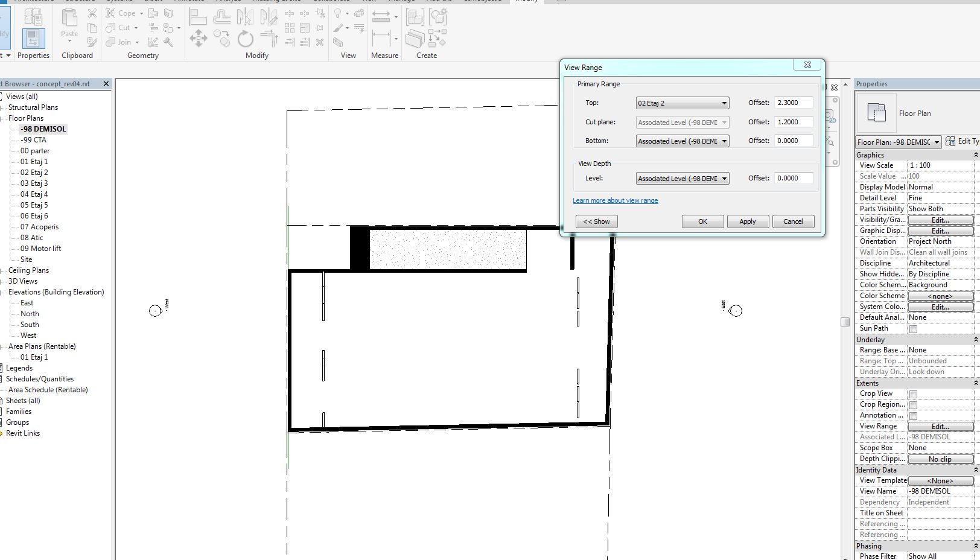Open Type Properties icon above Properties button
The height and width of the screenshot is (560, 980).
[x=33, y=16]
